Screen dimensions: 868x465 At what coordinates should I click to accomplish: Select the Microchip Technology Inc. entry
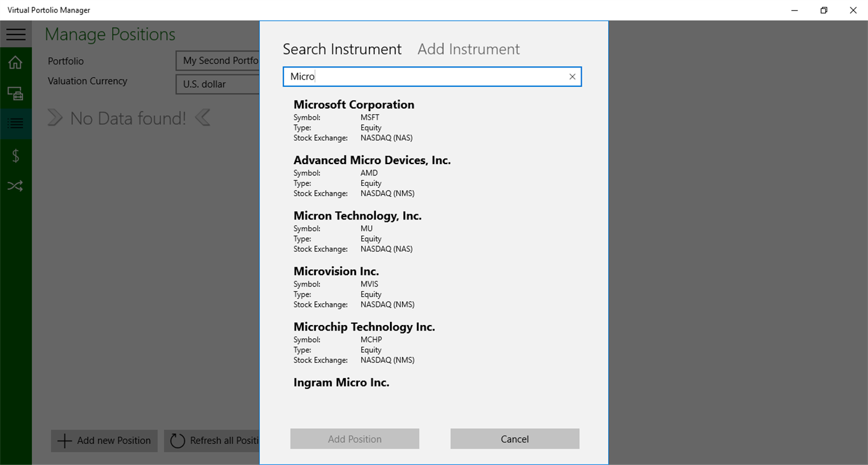point(364,342)
